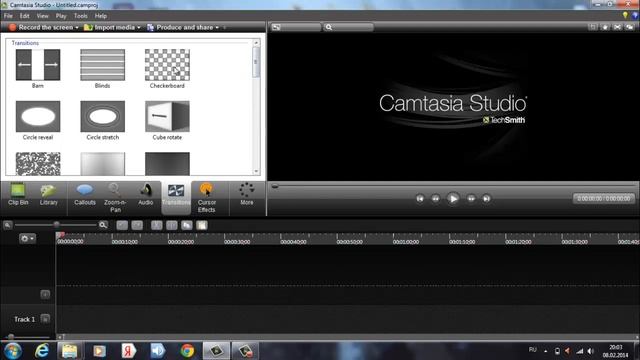Open Record the screen dropdown arrow
The width and height of the screenshot is (640, 360).
click(x=77, y=27)
